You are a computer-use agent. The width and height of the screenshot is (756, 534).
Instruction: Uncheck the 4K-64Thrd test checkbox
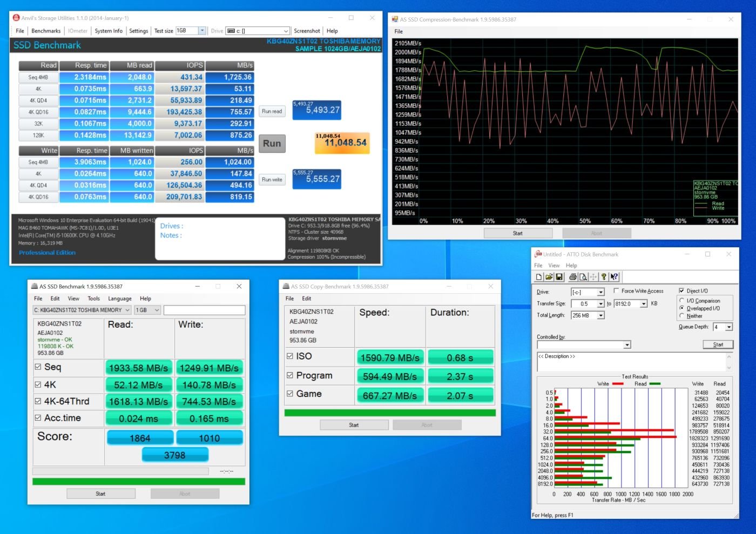[x=38, y=401]
